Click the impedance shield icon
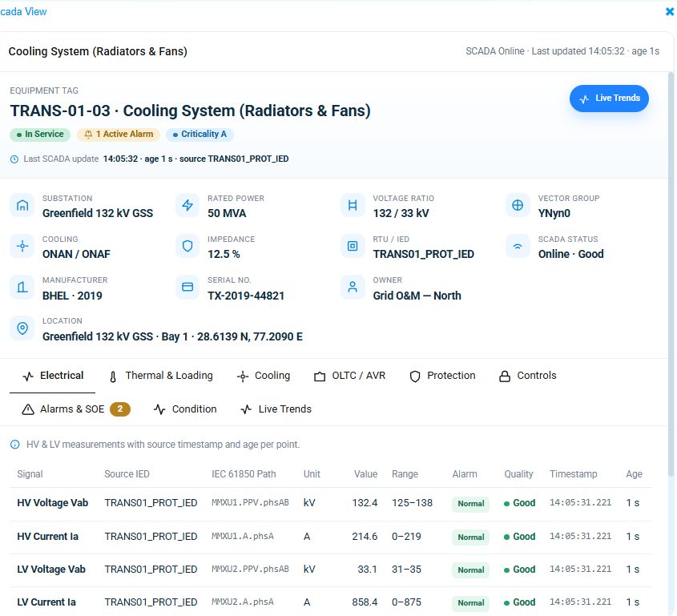Screen dimensions: 677x616 (x=187, y=246)
